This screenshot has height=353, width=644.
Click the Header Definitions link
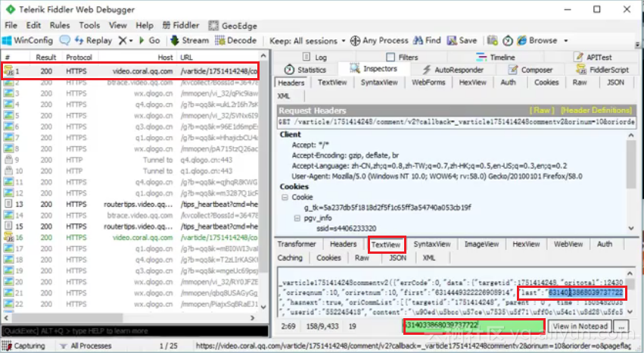(x=596, y=110)
